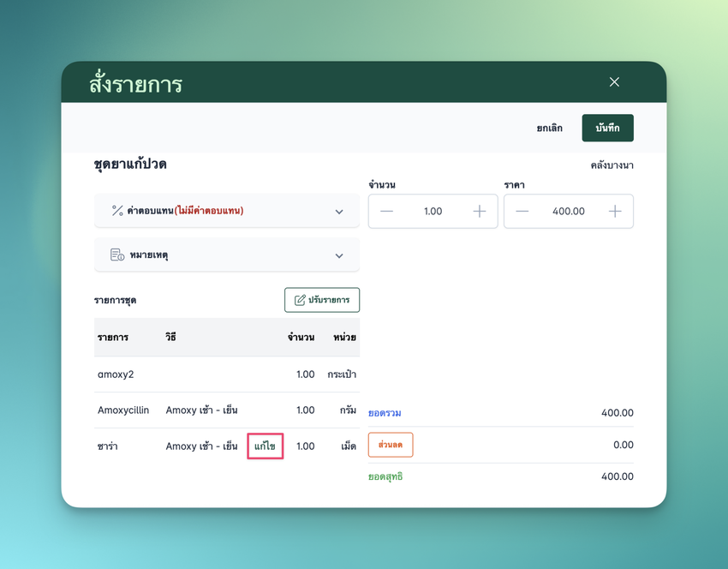This screenshot has width=728, height=569.
Task: Click แก้ไข on the ชาร่า row
Action: [266, 446]
